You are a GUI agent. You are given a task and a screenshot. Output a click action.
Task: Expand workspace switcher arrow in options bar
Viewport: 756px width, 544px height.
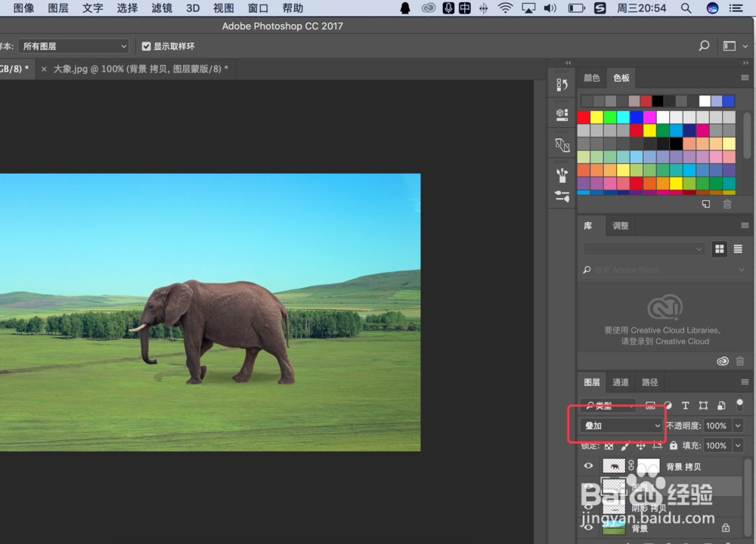pos(745,46)
